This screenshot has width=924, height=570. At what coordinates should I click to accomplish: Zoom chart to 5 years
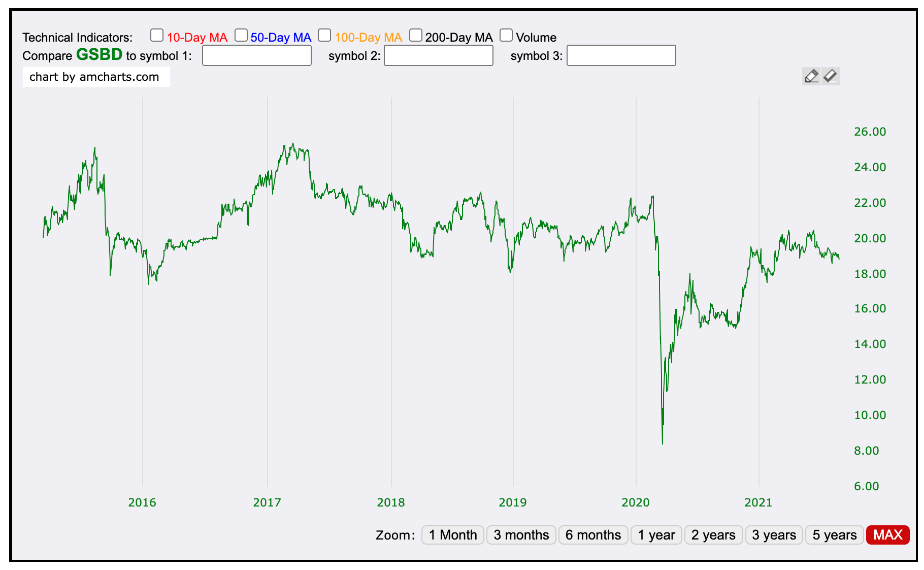pyautogui.click(x=835, y=535)
